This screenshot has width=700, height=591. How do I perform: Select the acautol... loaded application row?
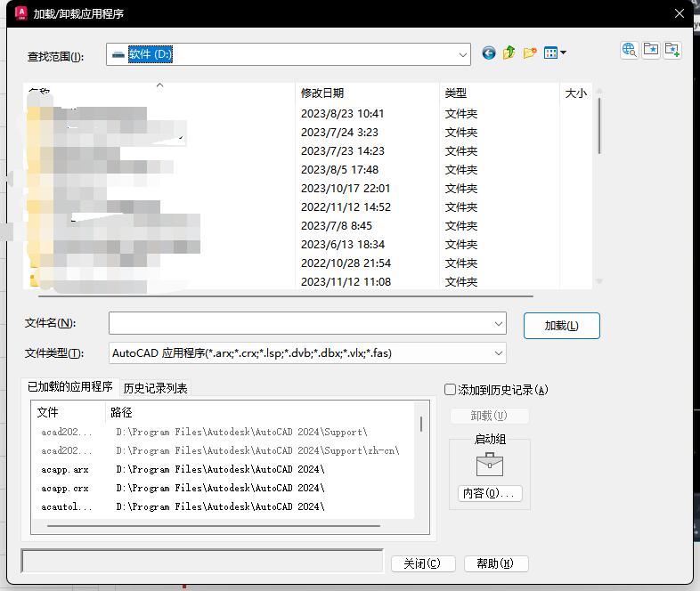[x=224, y=506]
